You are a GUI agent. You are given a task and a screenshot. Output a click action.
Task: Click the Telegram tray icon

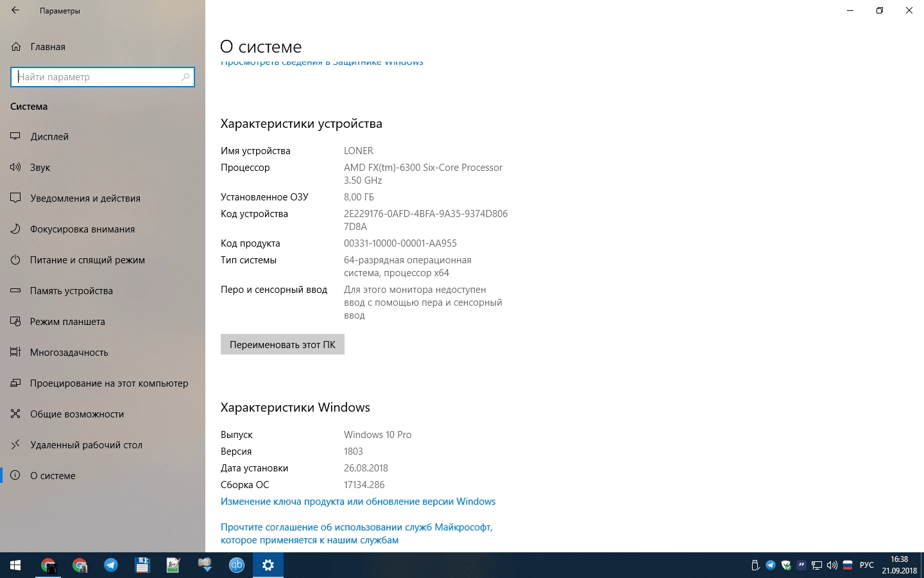[771, 565]
